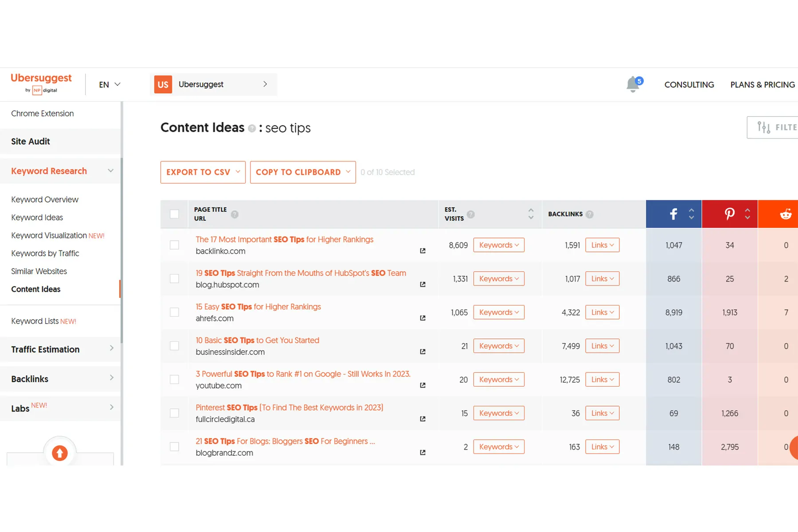This screenshot has width=798, height=532.
Task: Click the Reddit column header icon
Action: pyautogui.click(x=785, y=214)
